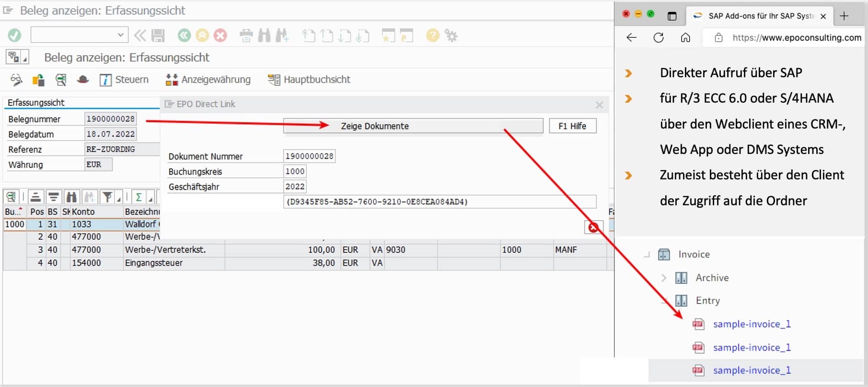Click the Referenz field RE-ZUORDNG

122,149
